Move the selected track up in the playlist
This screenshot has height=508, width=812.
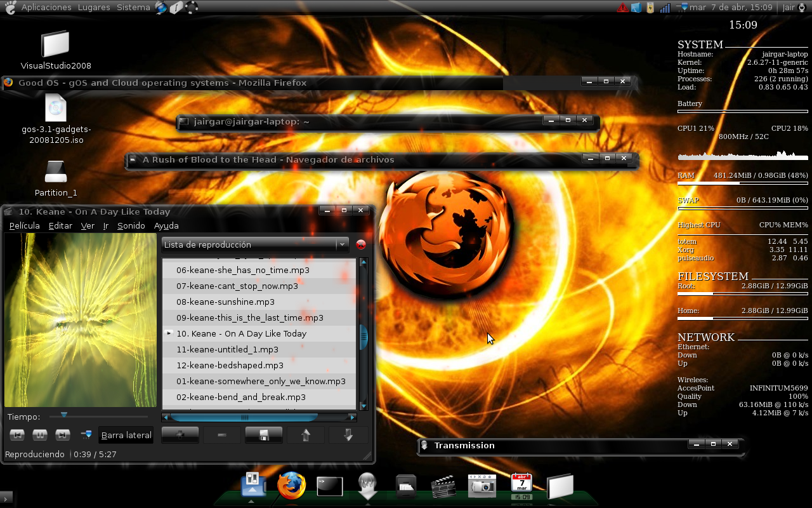coord(306,435)
